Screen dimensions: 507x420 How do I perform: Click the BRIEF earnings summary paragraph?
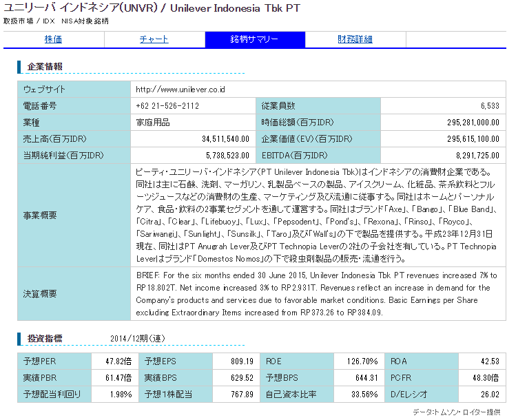coord(316,294)
